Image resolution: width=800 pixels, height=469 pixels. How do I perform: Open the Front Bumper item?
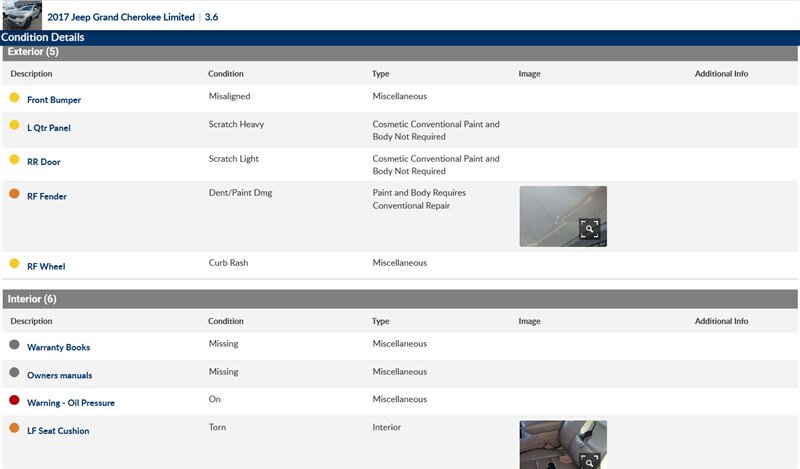click(x=54, y=100)
